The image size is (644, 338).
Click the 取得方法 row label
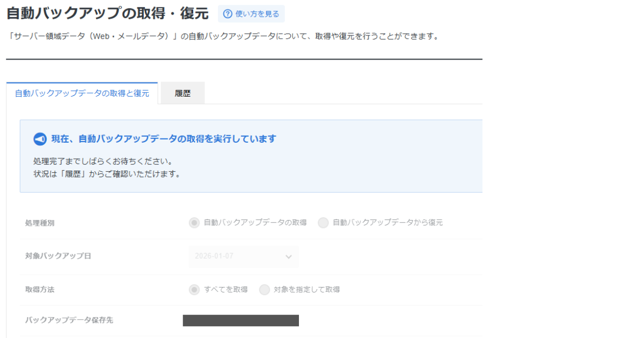point(40,290)
